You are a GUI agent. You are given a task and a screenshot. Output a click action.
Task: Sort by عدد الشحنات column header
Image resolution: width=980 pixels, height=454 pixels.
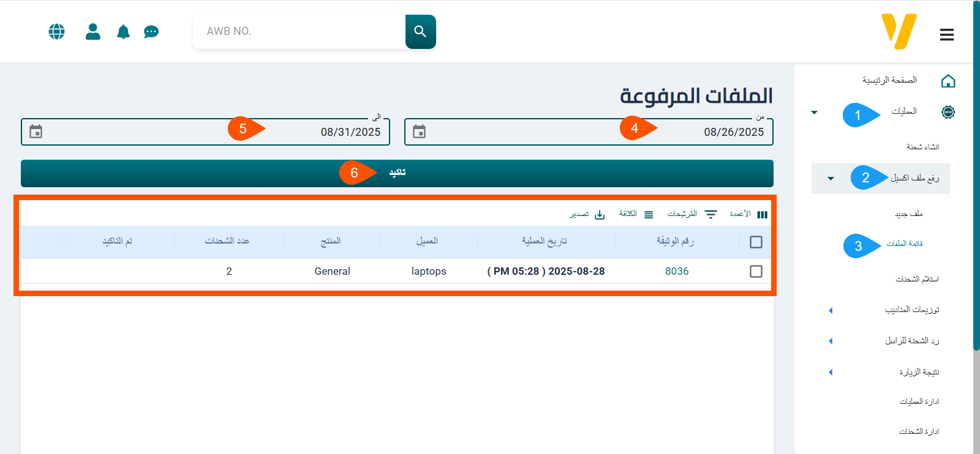point(227,241)
